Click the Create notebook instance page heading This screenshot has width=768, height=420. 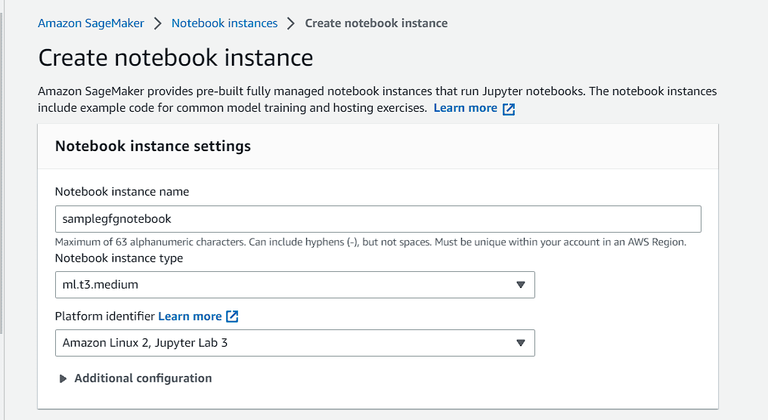tap(175, 58)
